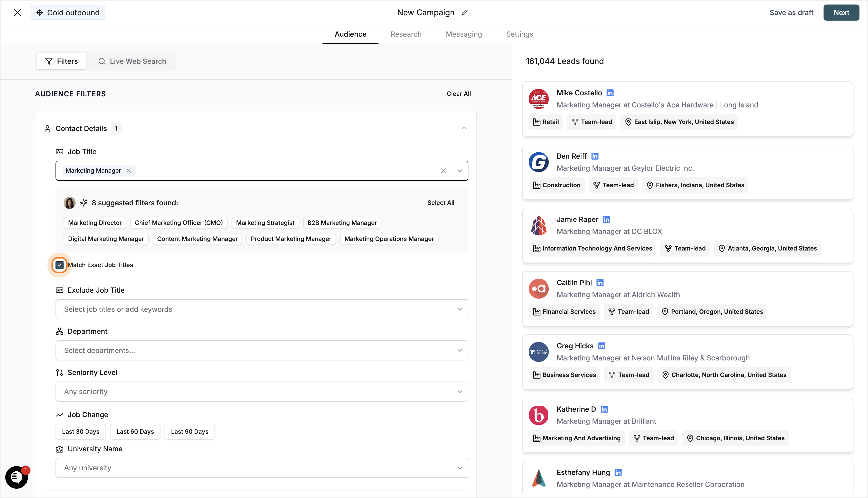This screenshot has height=498, width=868.
Task: Switch to the Messaging tab
Action: pos(464,34)
